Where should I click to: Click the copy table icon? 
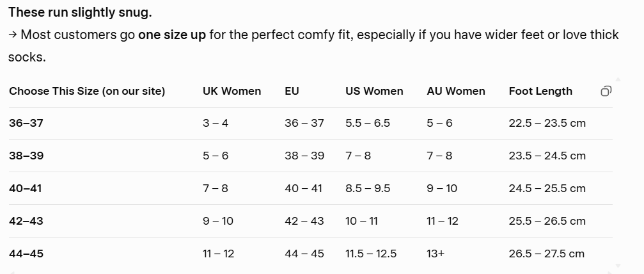pos(606,91)
